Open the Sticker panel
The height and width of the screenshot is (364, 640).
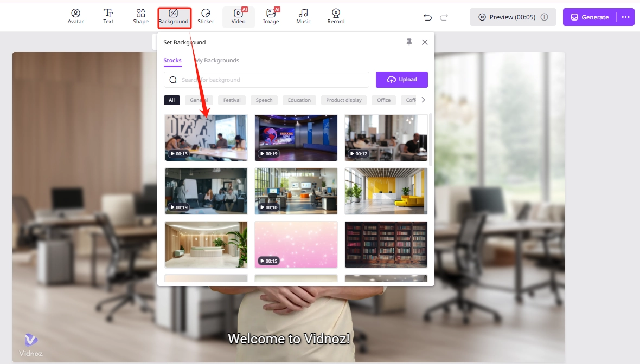coord(206,17)
